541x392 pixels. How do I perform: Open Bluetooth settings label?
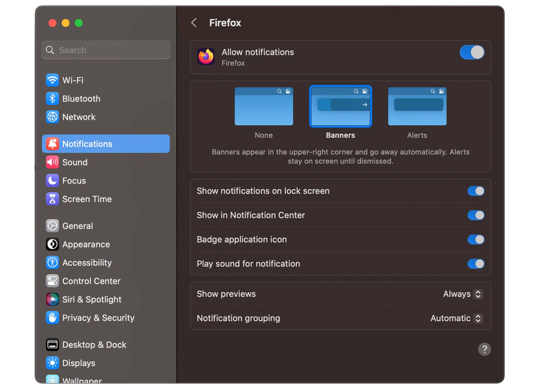(81, 99)
